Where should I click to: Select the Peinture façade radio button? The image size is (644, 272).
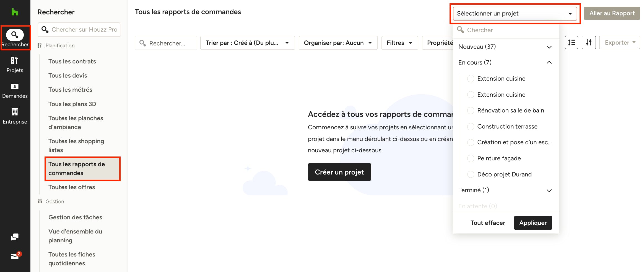point(470,158)
